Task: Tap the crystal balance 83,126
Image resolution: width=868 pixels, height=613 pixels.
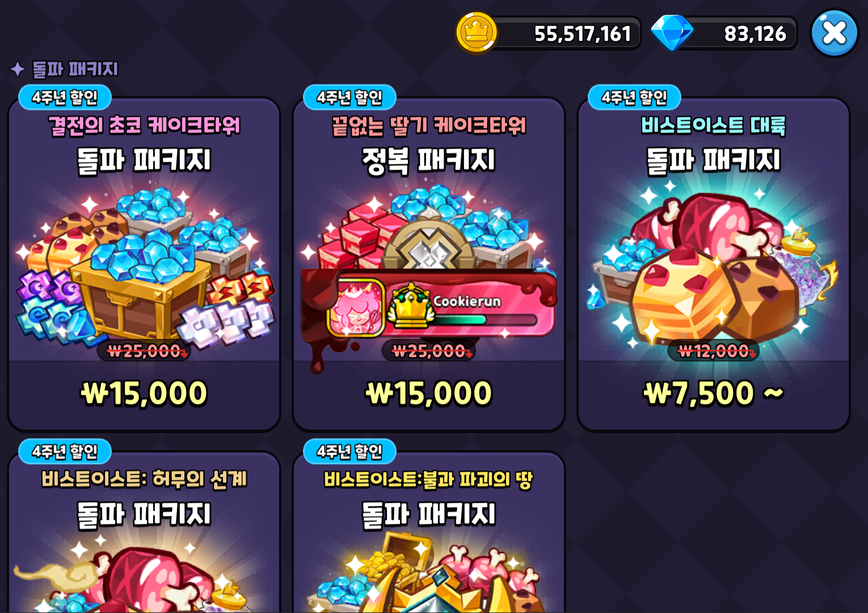Action: tap(755, 33)
